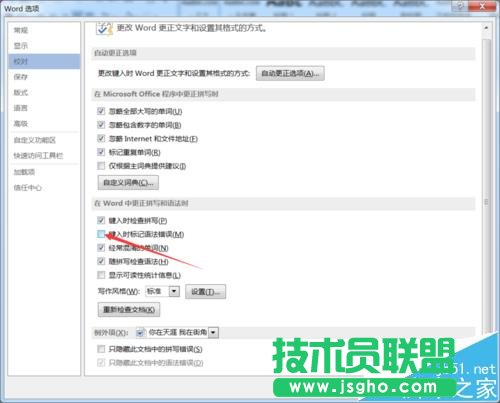The width and height of the screenshot is (500, 403).
Task: Select the 校对 proofing category
Action: (44, 61)
